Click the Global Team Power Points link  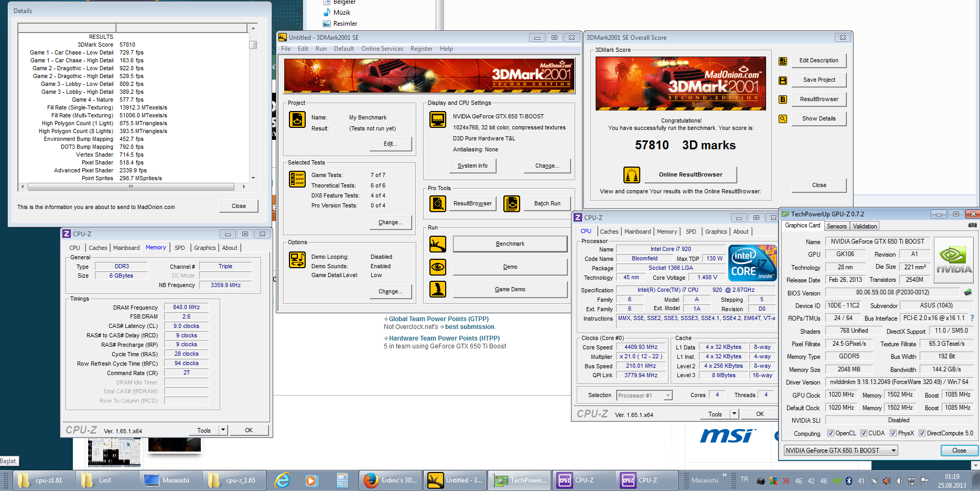pyautogui.click(x=438, y=319)
